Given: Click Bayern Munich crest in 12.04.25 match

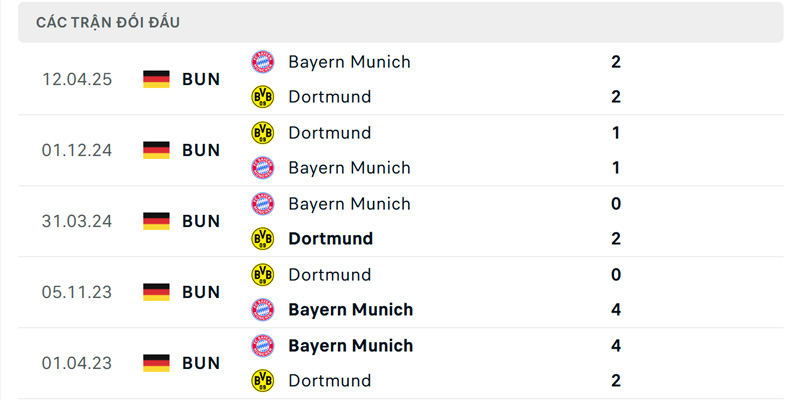Looking at the screenshot, I should (x=262, y=62).
